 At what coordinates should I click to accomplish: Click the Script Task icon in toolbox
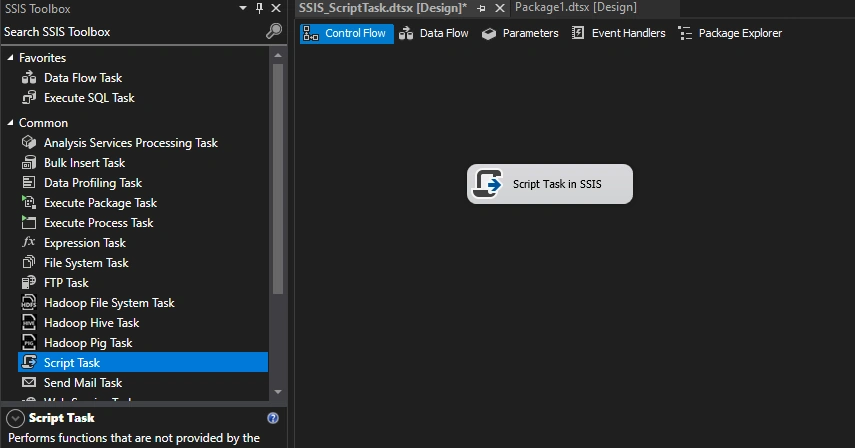tap(29, 362)
